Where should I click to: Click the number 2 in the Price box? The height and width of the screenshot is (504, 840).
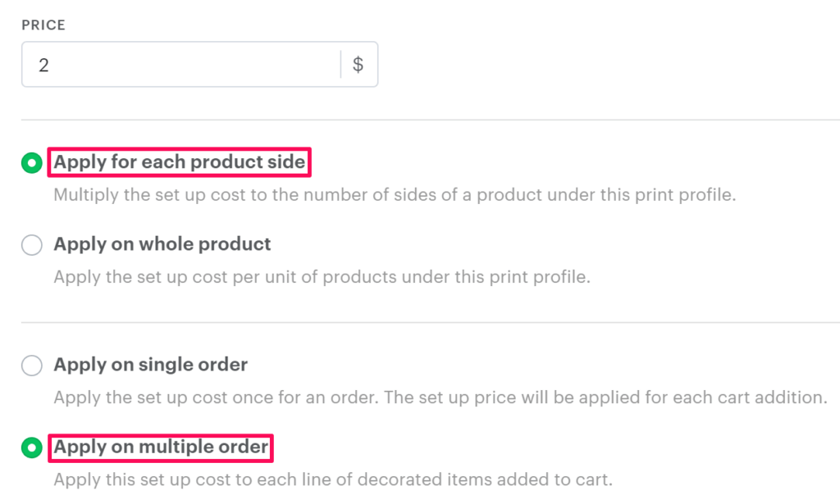click(43, 65)
